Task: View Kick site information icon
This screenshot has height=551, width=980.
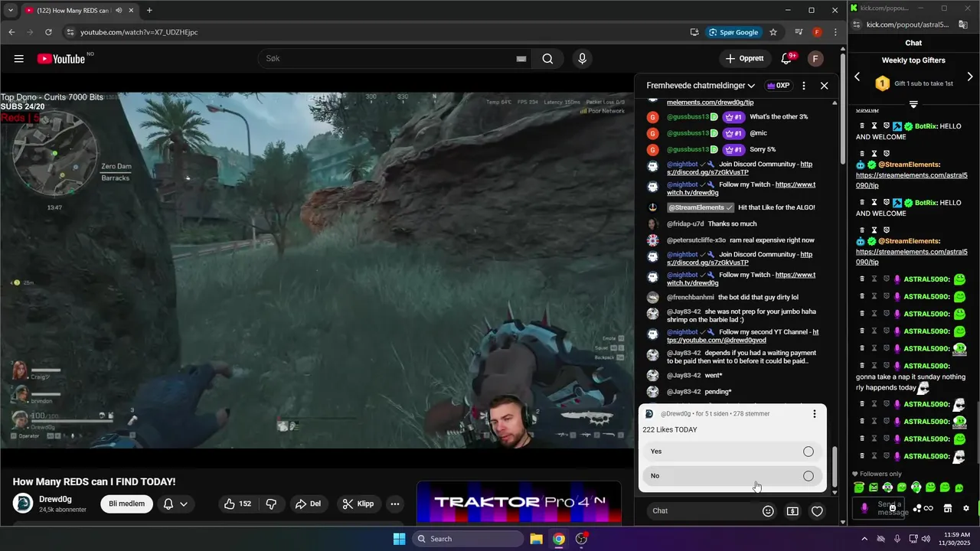Action: (x=857, y=24)
